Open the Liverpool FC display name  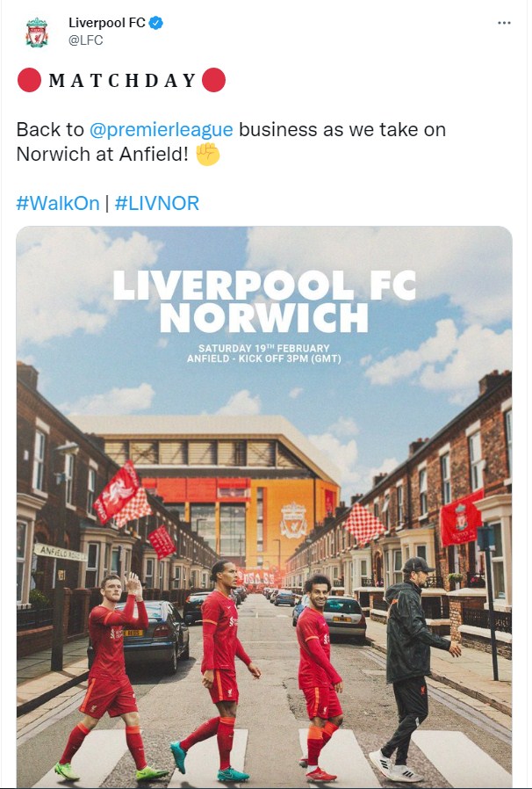(x=107, y=23)
